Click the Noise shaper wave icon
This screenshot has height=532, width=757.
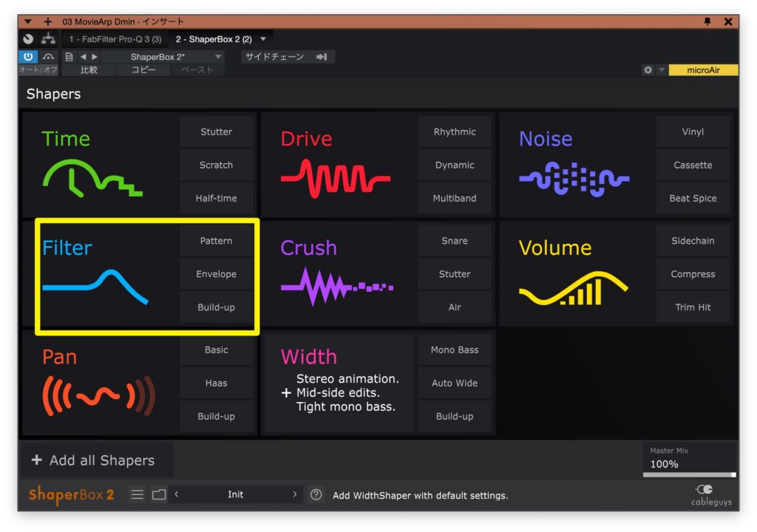[x=574, y=180]
